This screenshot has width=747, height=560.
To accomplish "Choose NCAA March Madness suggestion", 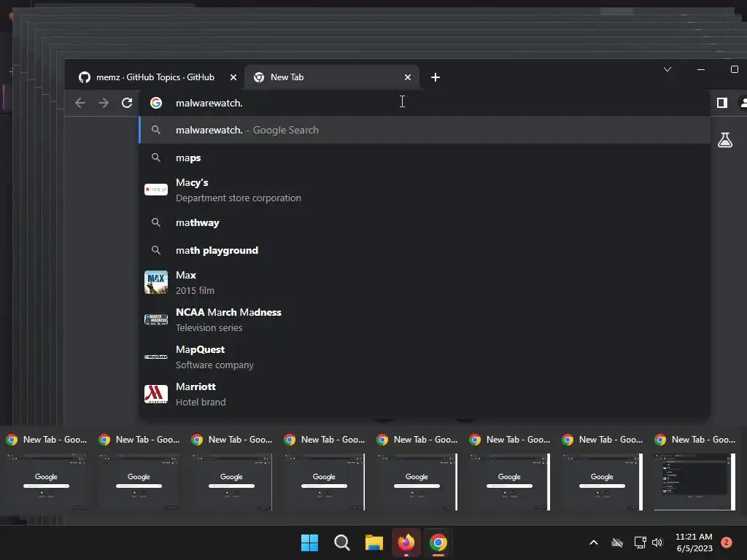I will [x=424, y=319].
